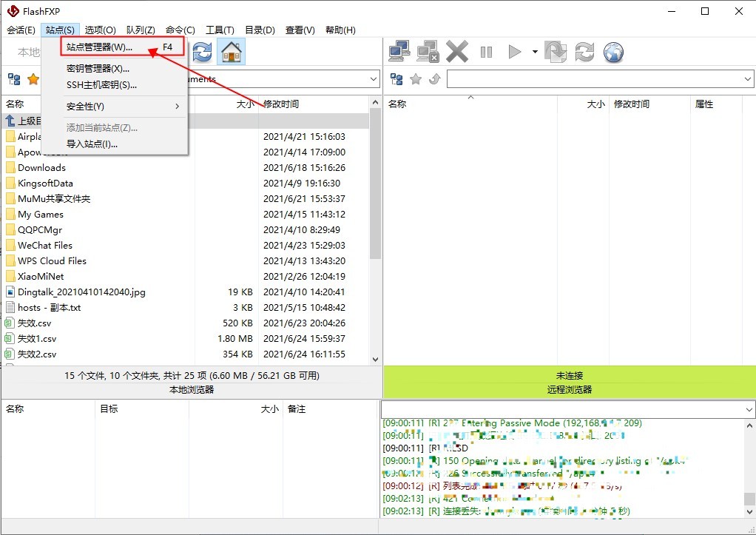Open the remote path dropdown
Image resolution: width=756 pixels, height=535 pixels.
pyautogui.click(x=747, y=78)
